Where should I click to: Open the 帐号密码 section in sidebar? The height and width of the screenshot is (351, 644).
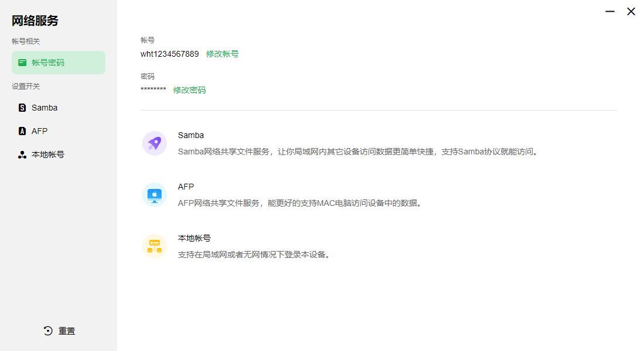(59, 62)
